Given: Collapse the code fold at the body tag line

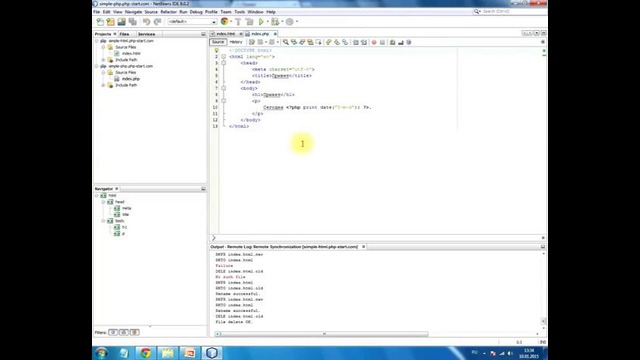Looking at the screenshot, I should 223,88.
